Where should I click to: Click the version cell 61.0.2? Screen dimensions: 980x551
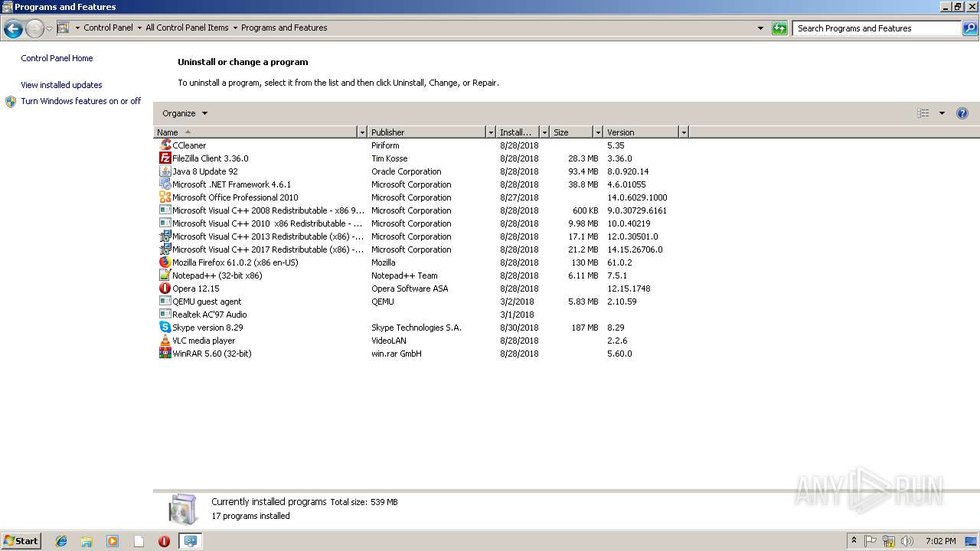coord(619,262)
